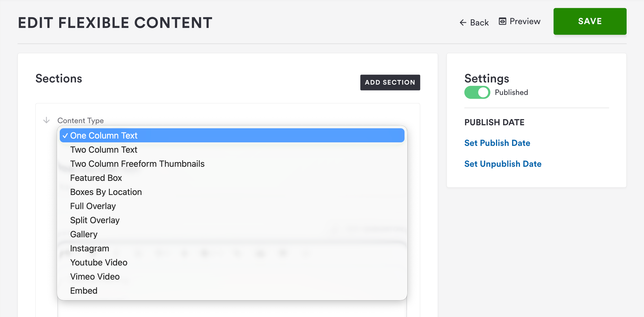Click the Back arrow icon
The image size is (644, 317).
pyautogui.click(x=463, y=23)
